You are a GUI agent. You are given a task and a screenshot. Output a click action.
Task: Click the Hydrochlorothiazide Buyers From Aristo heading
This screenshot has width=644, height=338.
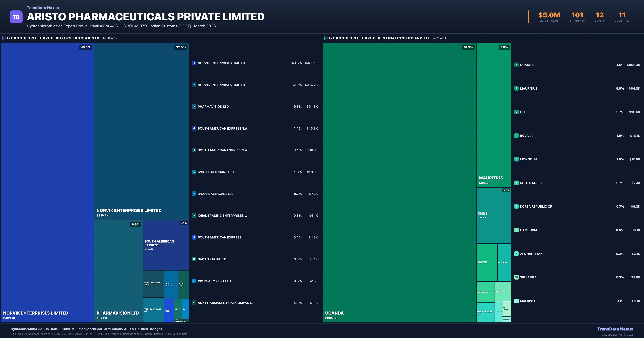(52, 38)
